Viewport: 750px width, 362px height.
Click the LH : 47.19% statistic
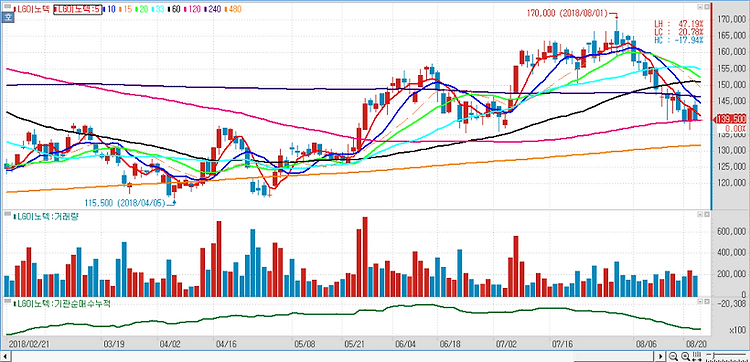coord(679,23)
